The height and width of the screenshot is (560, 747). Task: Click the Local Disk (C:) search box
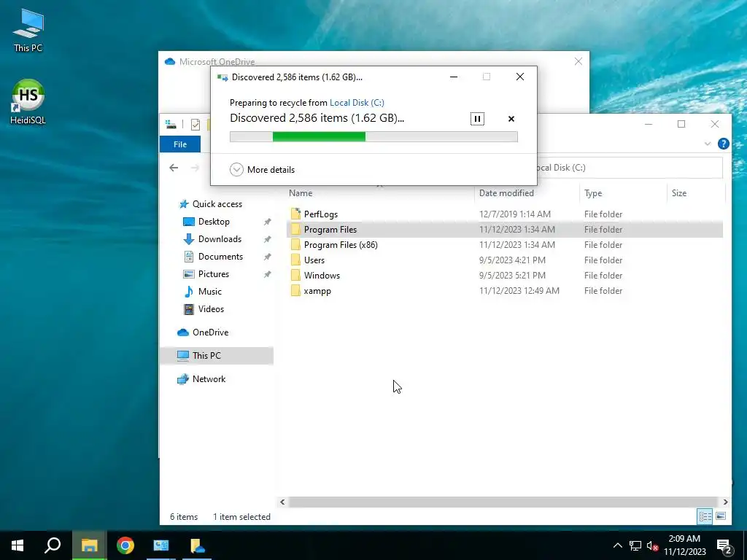630,168
